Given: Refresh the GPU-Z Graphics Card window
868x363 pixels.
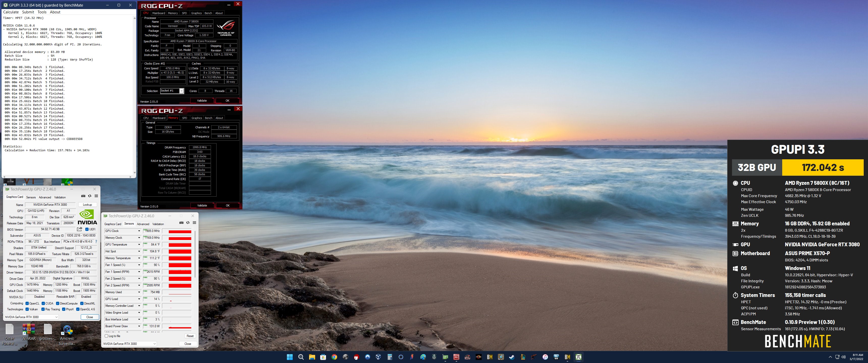Looking at the screenshot, I should click(x=90, y=196).
